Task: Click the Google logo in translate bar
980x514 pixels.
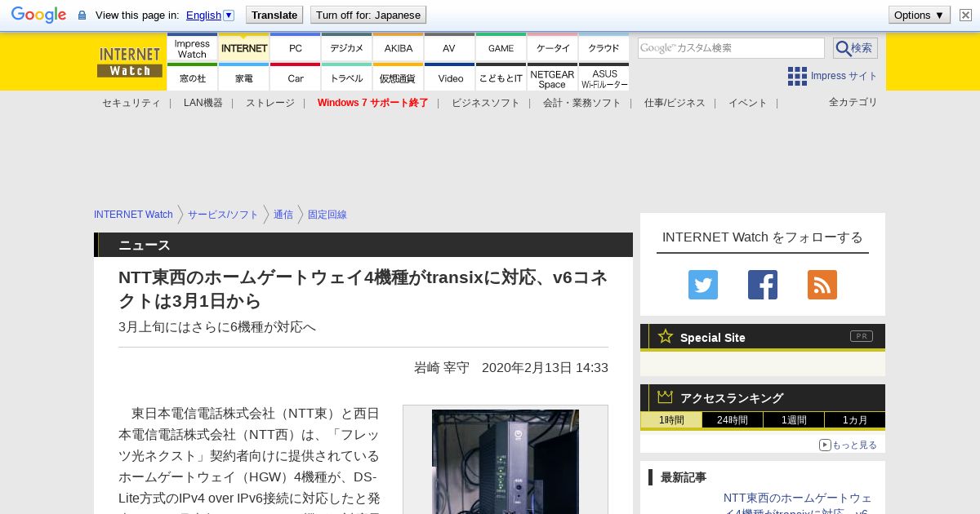Action: click(x=38, y=15)
